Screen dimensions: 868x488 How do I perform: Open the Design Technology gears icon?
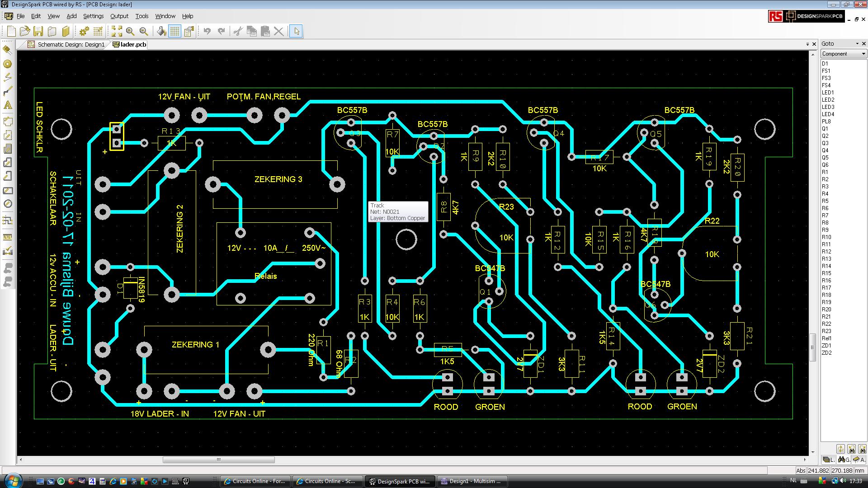point(84,31)
